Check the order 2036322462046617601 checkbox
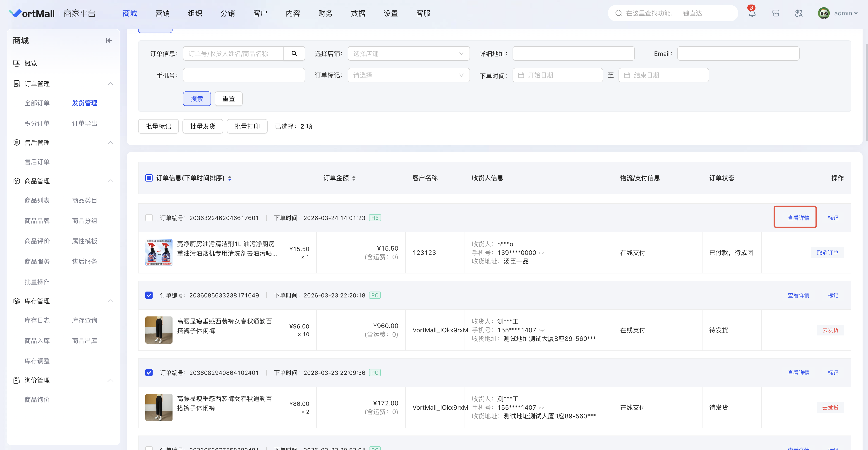This screenshot has width=868, height=450. [x=149, y=218]
